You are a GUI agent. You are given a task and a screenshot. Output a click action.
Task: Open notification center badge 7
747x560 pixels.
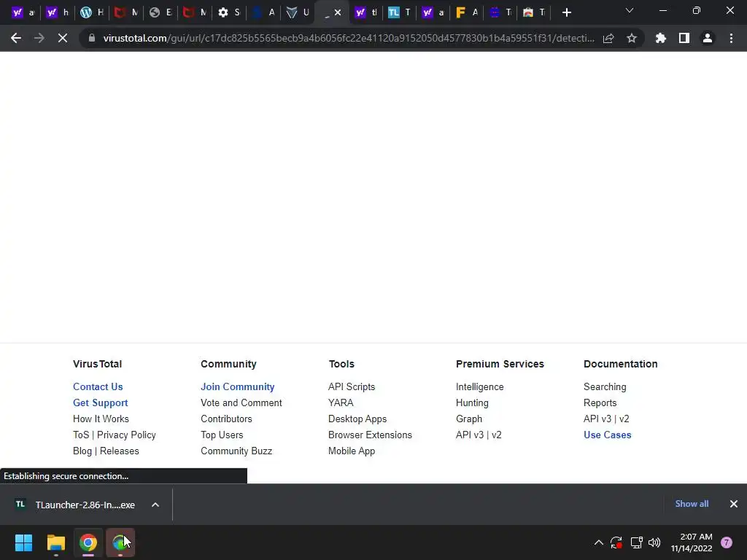point(727,542)
